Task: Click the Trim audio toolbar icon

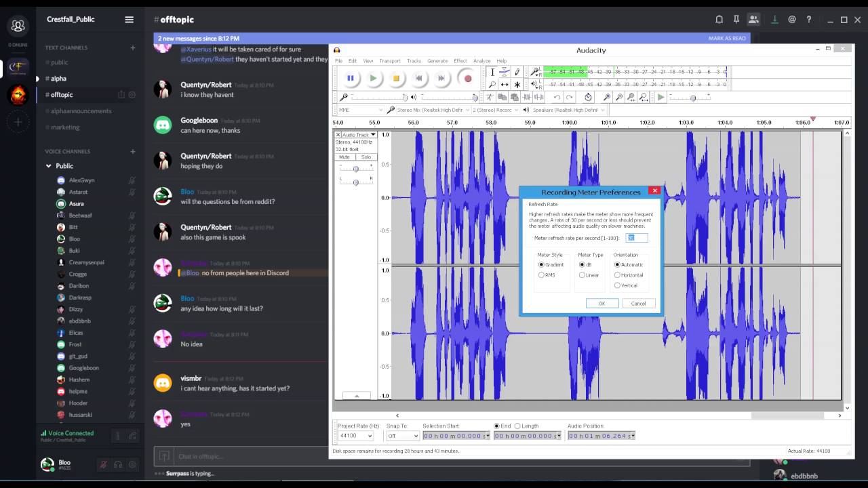Action: click(526, 97)
